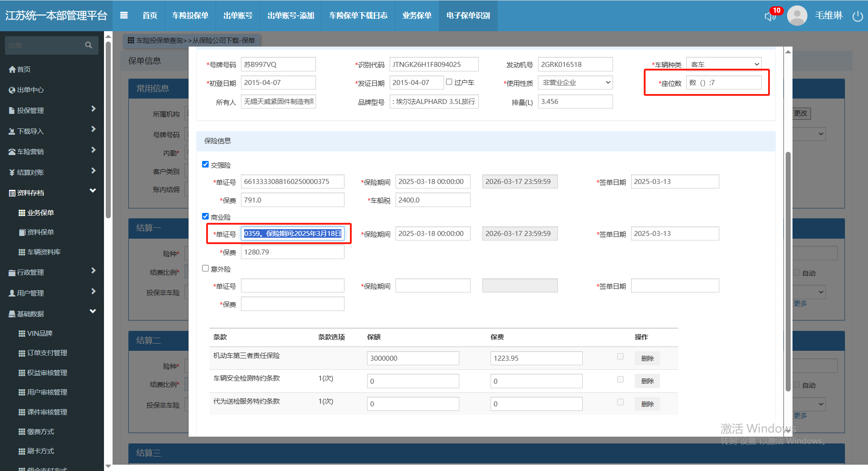Switch to the 车险投保单 tab
This screenshot has height=471, width=868.
point(190,15)
